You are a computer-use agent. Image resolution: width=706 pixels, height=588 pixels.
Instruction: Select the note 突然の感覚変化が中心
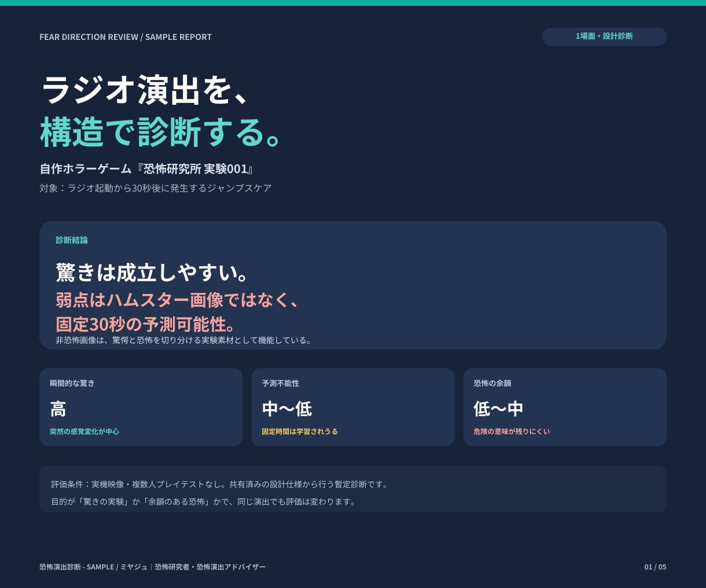[84, 432]
